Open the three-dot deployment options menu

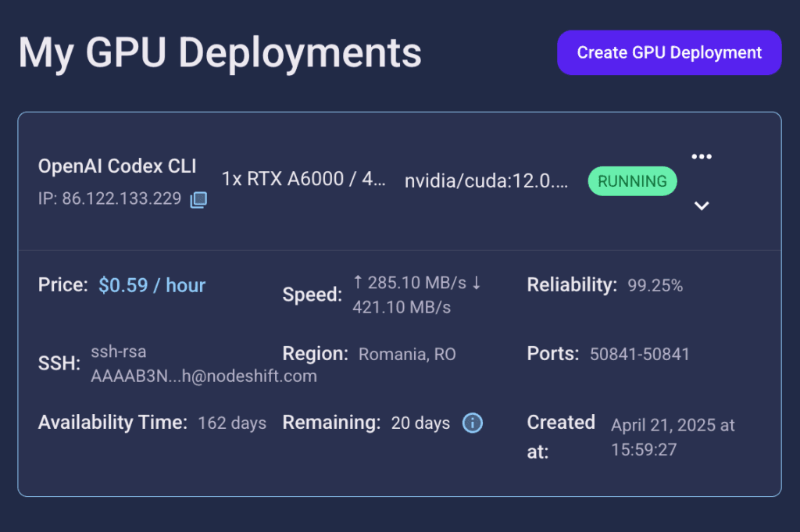702,156
